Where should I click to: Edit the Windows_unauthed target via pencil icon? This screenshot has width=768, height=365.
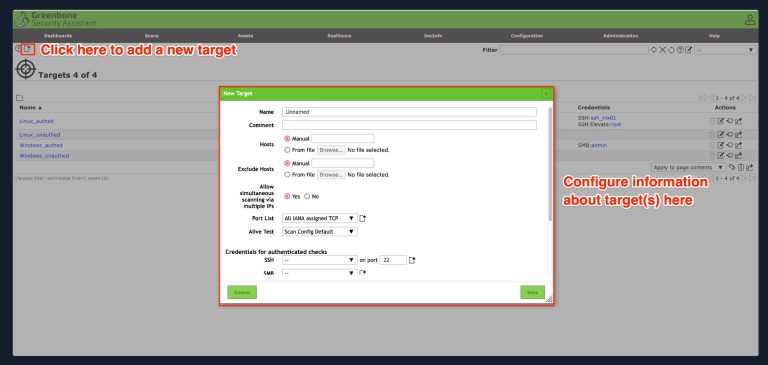pos(720,155)
